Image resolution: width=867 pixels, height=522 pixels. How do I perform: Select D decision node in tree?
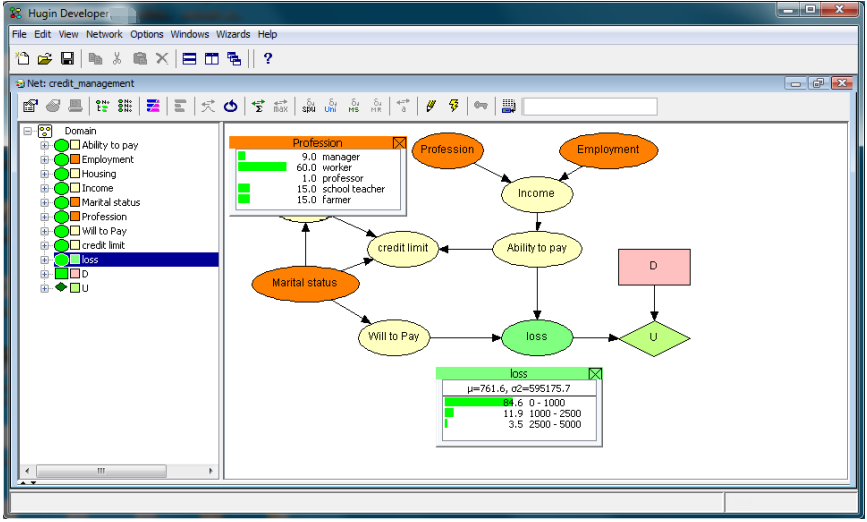[x=85, y=274]
